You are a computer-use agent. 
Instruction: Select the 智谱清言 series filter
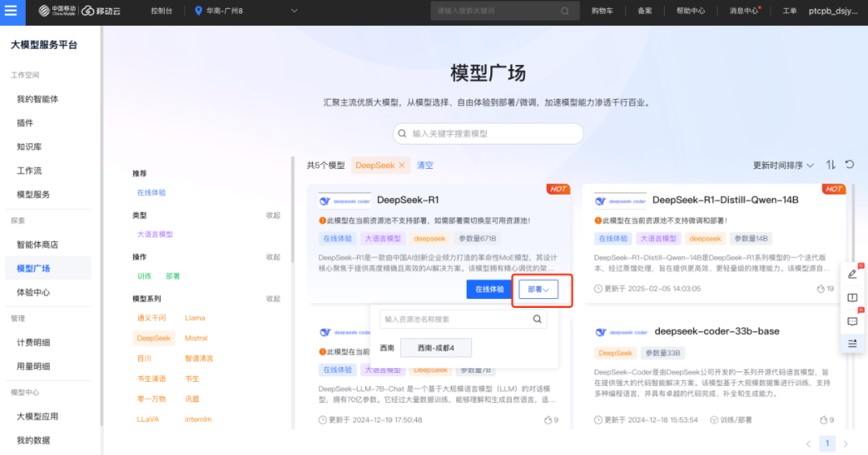tap(199, 359)
